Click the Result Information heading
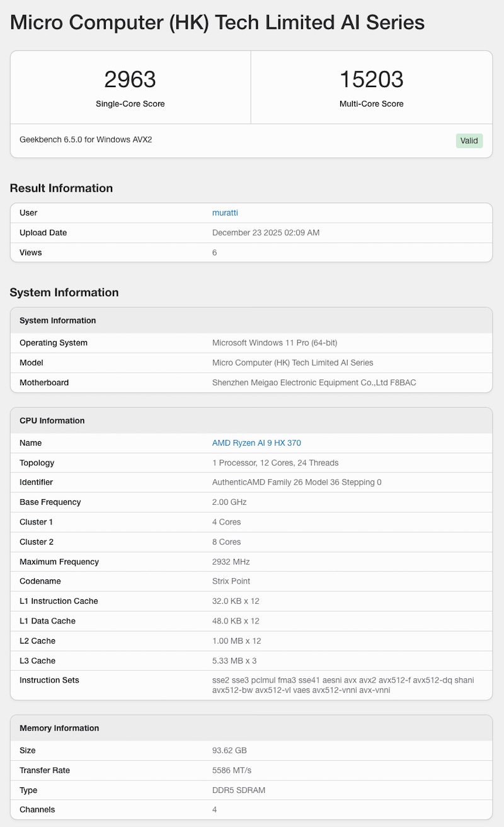The width and height of the screenshot is (504, 827). click(61, 188)
